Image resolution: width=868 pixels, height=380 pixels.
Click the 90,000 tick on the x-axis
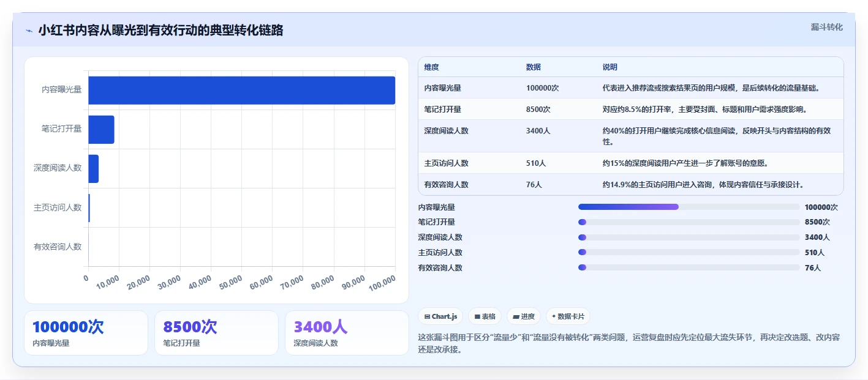pyautogui.click(x=353, y=282)
